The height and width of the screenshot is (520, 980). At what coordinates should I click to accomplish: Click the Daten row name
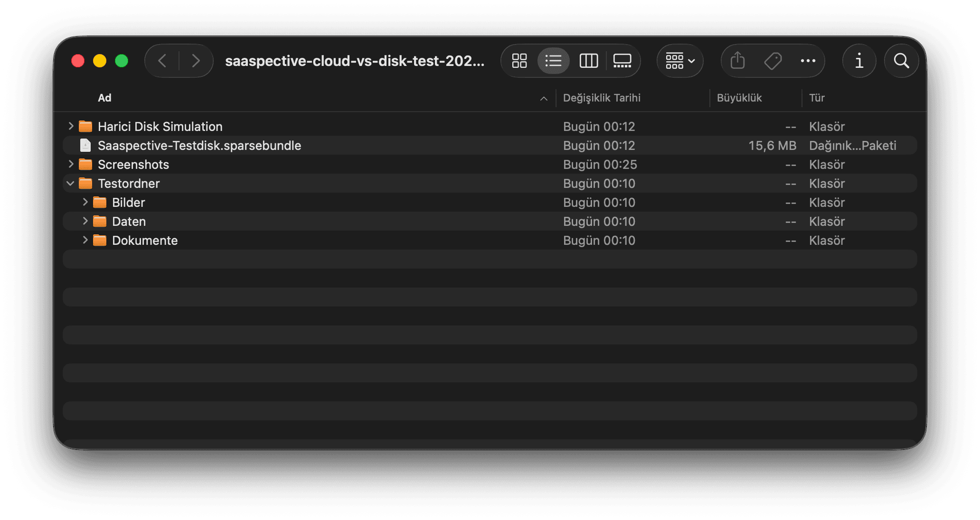[129, 221]
